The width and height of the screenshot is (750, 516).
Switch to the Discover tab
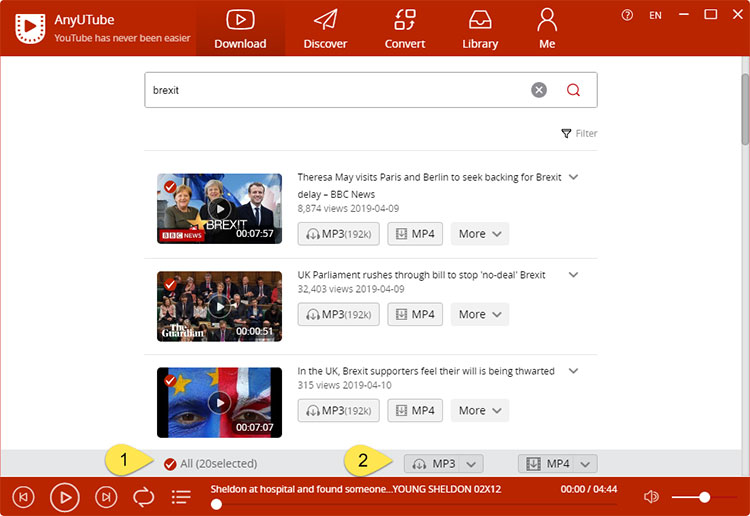tap(325, 29)
